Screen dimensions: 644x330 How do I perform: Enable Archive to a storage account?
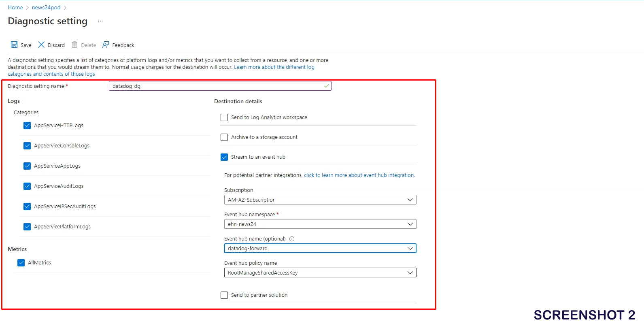(x=224, y=137)
